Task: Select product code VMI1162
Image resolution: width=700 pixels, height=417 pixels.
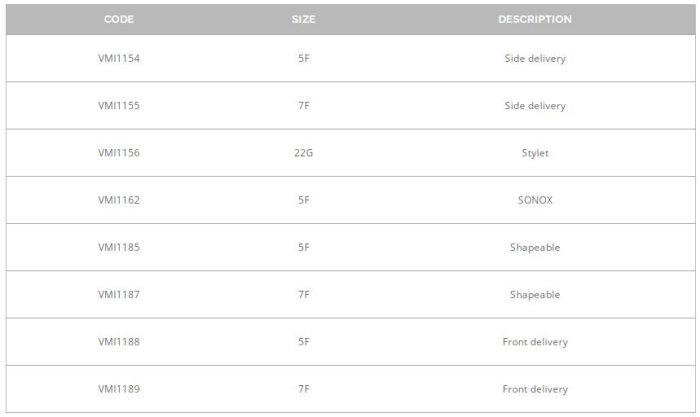Action: [118, 200]
